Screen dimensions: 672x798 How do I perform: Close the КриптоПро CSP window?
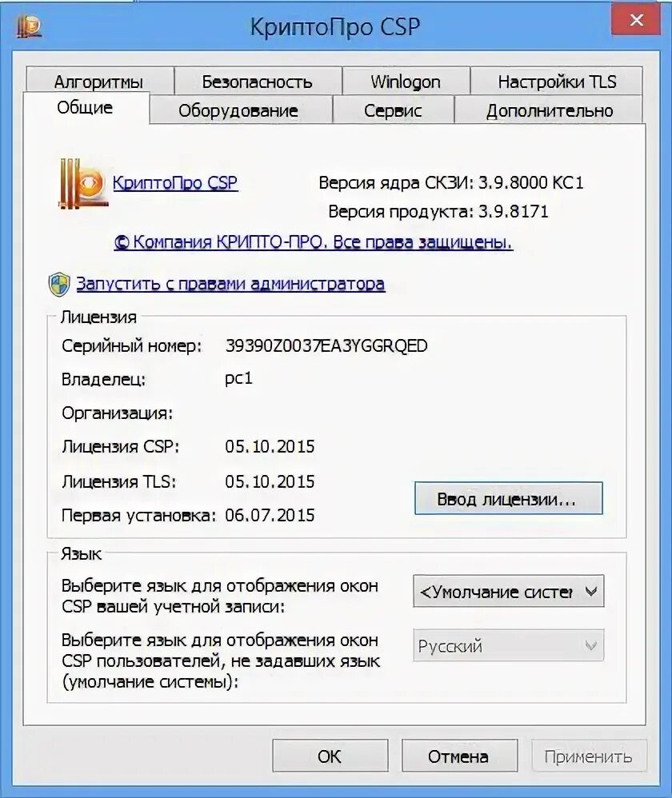(636, 21)
